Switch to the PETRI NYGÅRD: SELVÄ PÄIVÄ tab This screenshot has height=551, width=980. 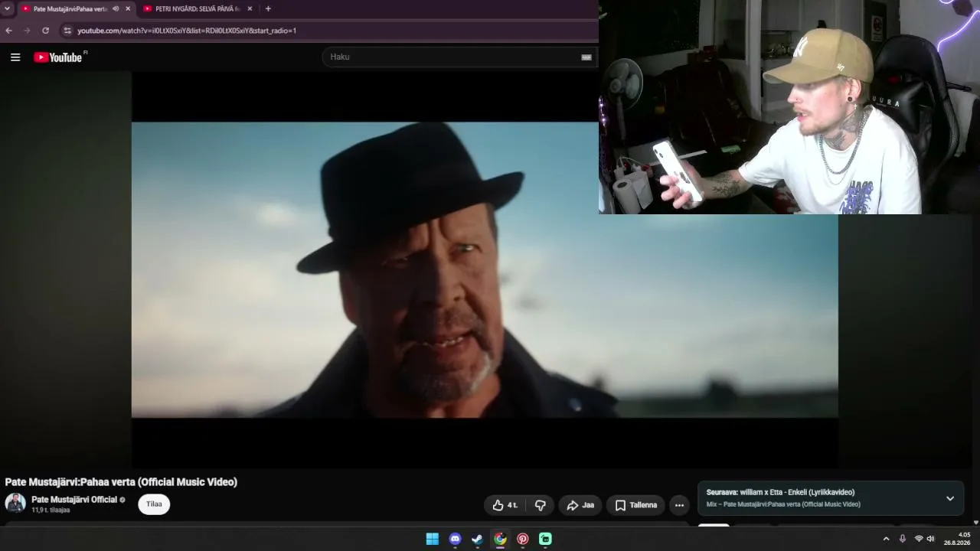[x=198, y=8]
